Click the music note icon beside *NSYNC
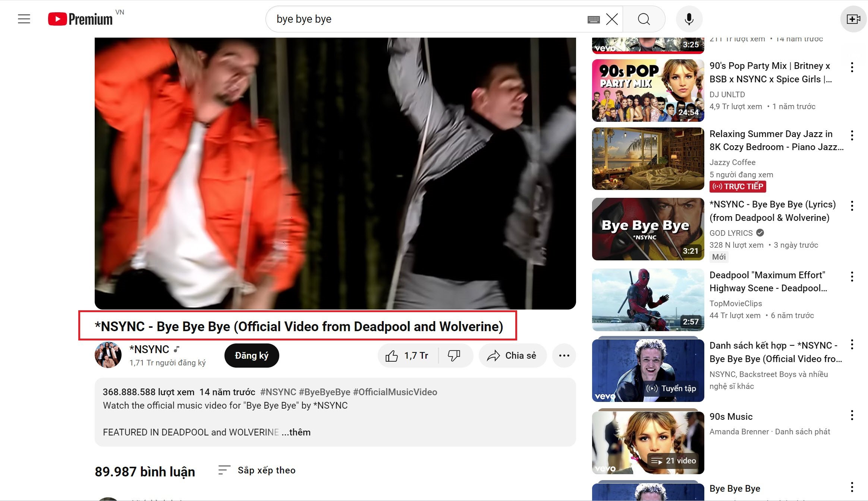 pos(176,349)
